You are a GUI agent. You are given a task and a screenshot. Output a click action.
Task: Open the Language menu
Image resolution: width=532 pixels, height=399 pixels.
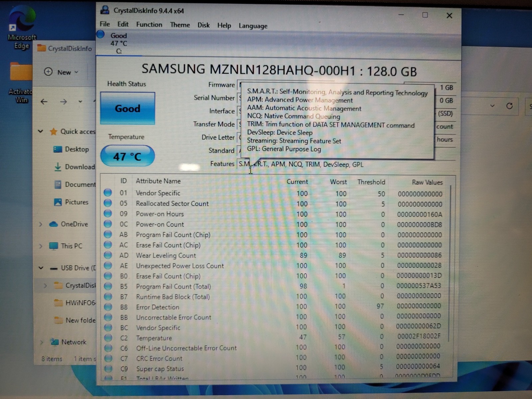[253, 26]
